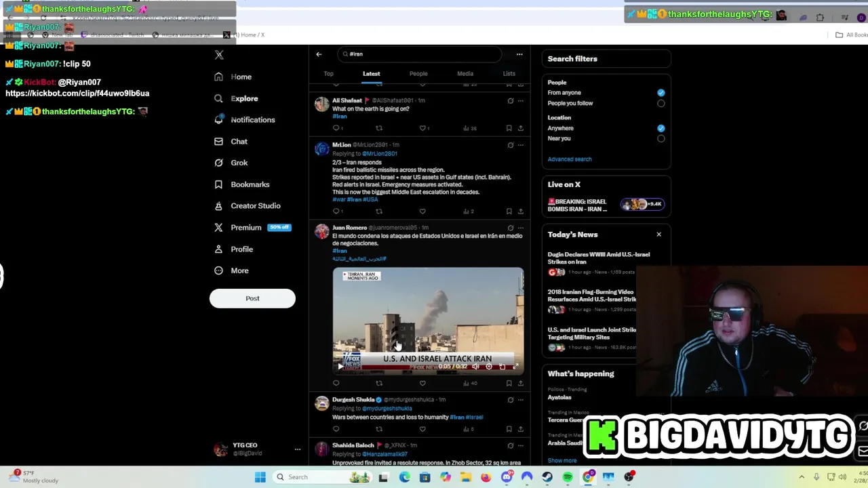Open more options on Shahida Baloch's post

click(521, 446)
